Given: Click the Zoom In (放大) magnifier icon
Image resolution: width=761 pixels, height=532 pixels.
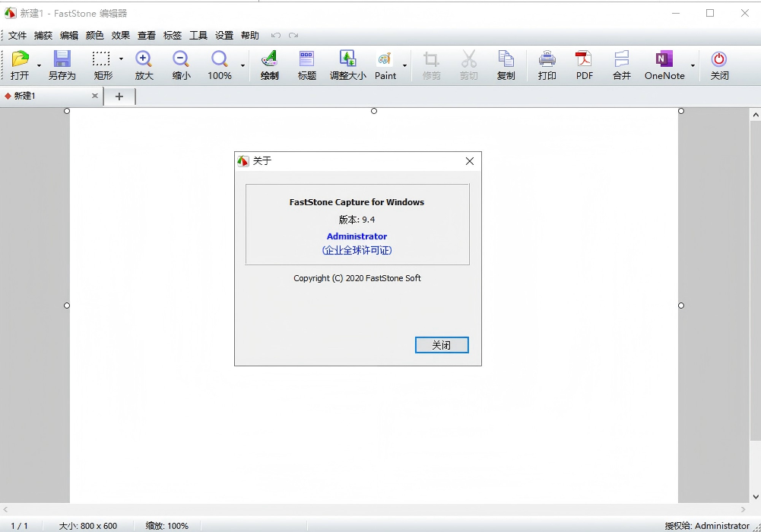Looking at the screenshot, I should (x=144, y=60).
